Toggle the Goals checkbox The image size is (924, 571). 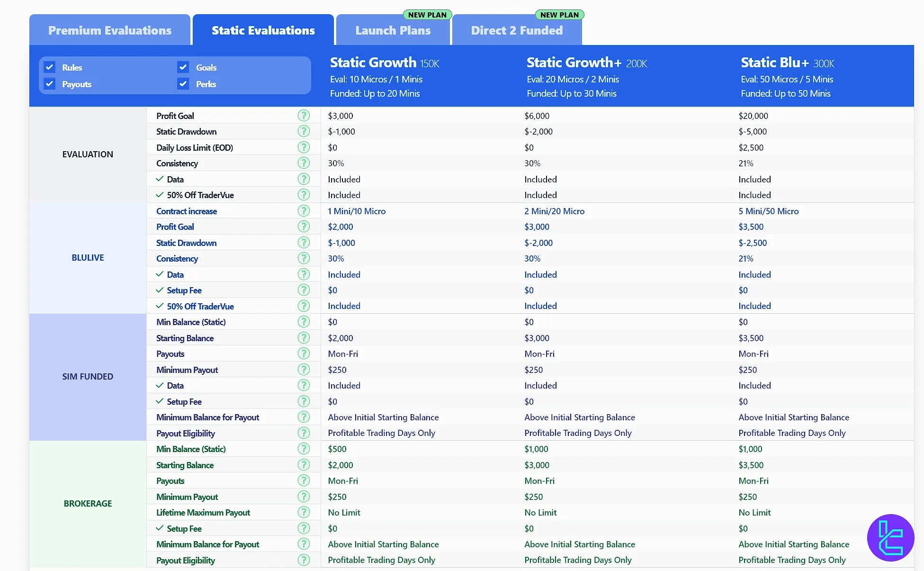point(183,67)
